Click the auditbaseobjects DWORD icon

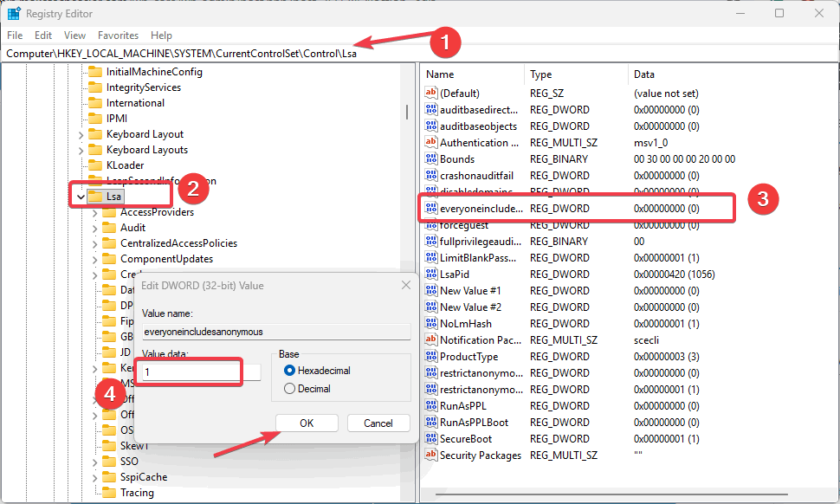click(x=430, y=126)
